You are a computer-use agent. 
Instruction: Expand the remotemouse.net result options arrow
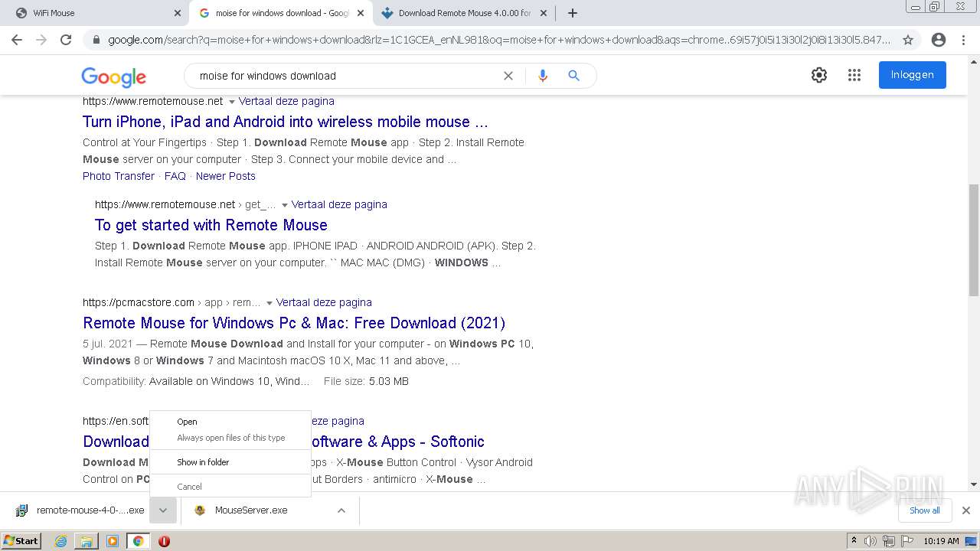(x=231, y=102)
